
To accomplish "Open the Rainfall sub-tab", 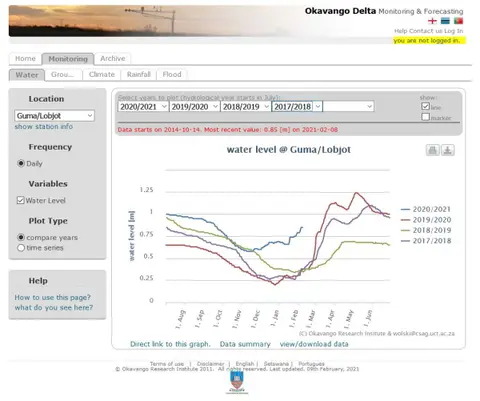I will point(138,74).
